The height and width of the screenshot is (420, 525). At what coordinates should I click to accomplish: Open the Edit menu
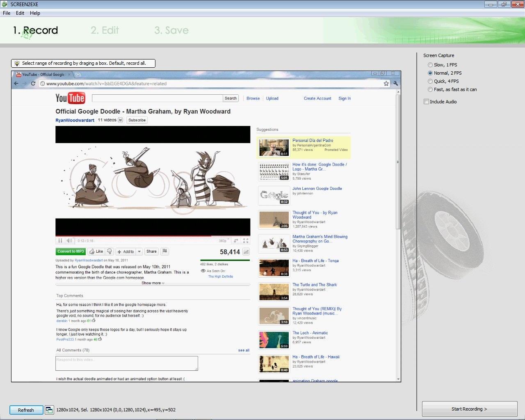click(x=20, y=13)
